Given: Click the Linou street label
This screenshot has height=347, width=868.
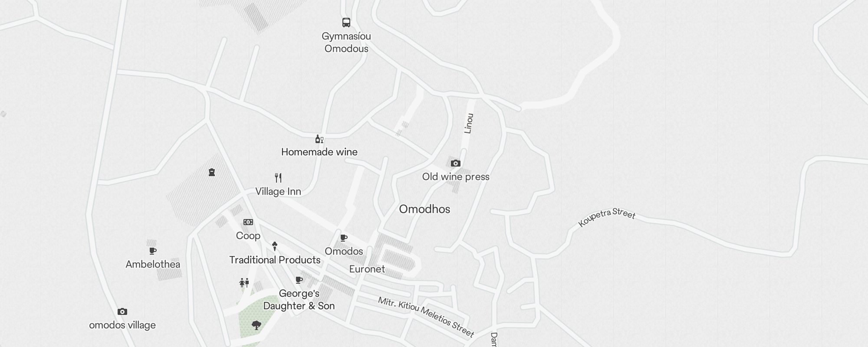Looking at the screenshot, I should pos(468,124).
